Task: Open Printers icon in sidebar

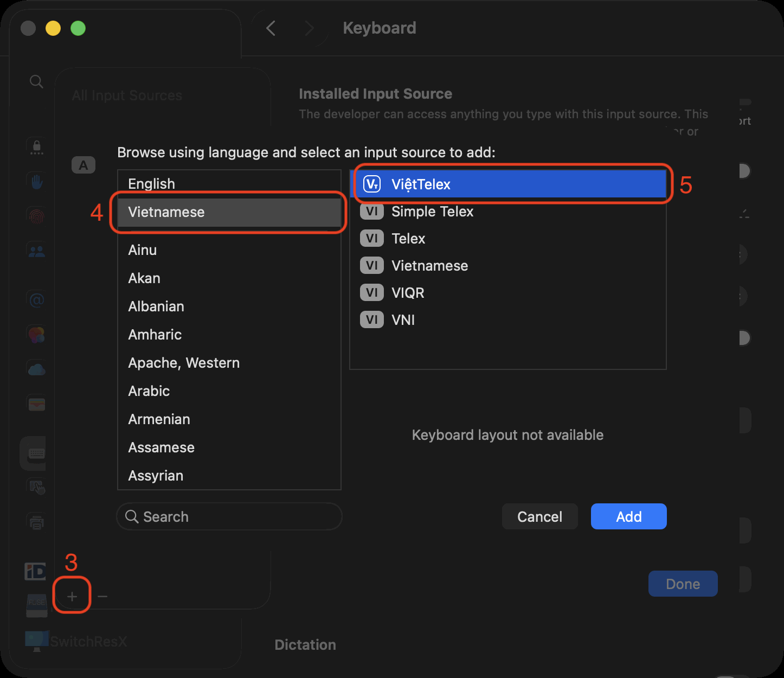Action: tap(37, 522)
